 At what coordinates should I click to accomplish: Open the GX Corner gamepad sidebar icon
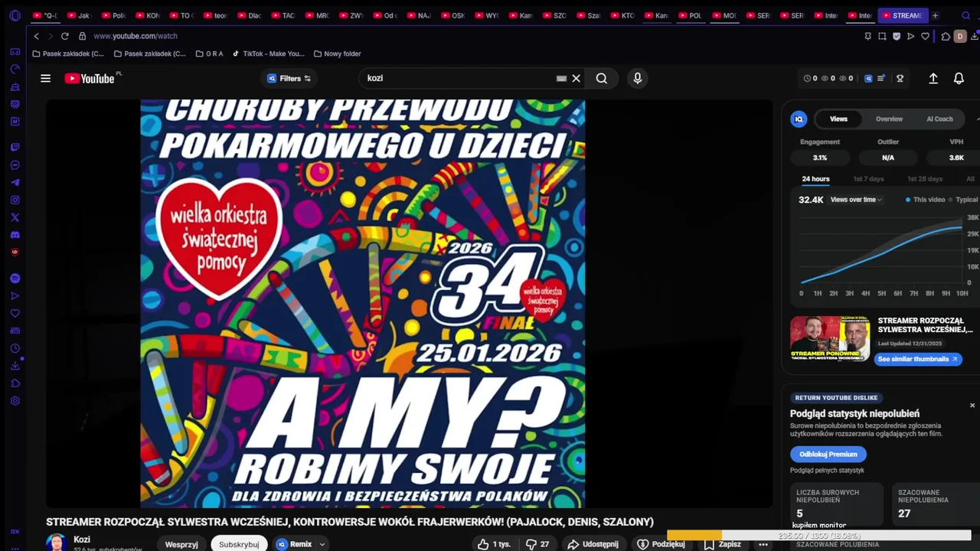[15, 52]
